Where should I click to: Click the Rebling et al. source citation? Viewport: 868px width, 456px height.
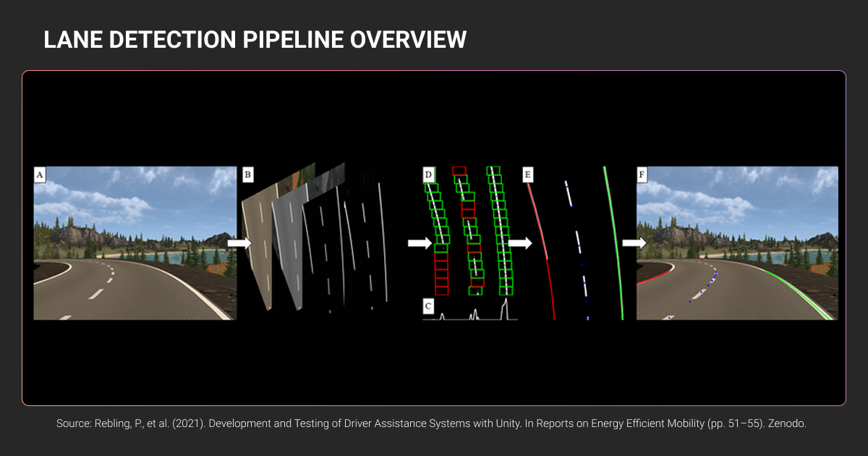(431, 424)
